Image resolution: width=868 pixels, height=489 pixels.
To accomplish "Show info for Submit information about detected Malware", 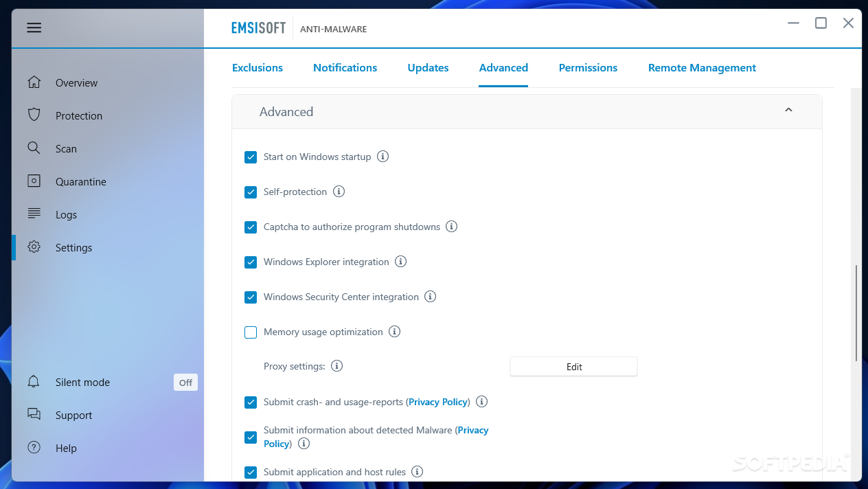I will point(304,444).
